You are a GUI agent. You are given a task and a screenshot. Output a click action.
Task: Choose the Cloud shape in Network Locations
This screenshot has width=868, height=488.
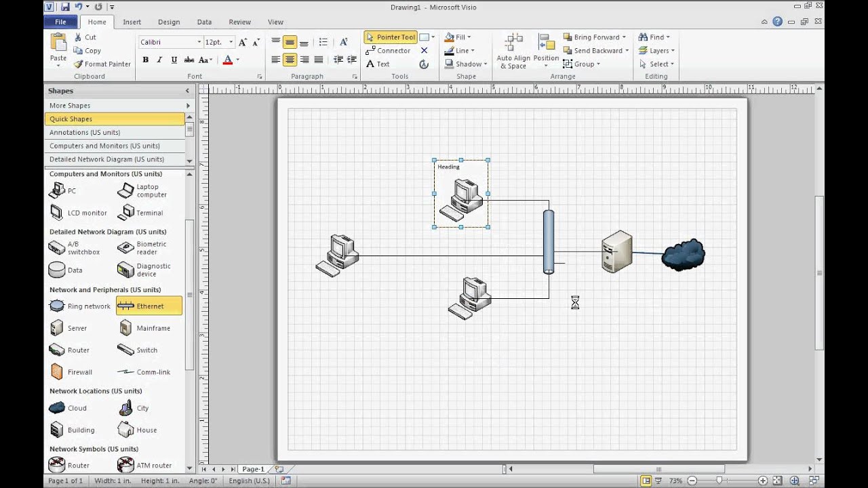click(68, 408)
